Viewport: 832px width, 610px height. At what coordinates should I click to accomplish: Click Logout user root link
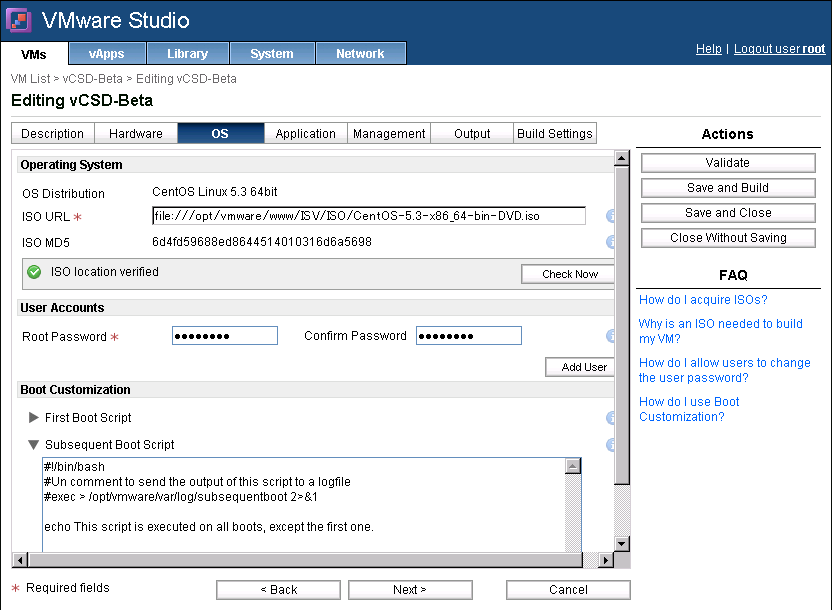779,49
